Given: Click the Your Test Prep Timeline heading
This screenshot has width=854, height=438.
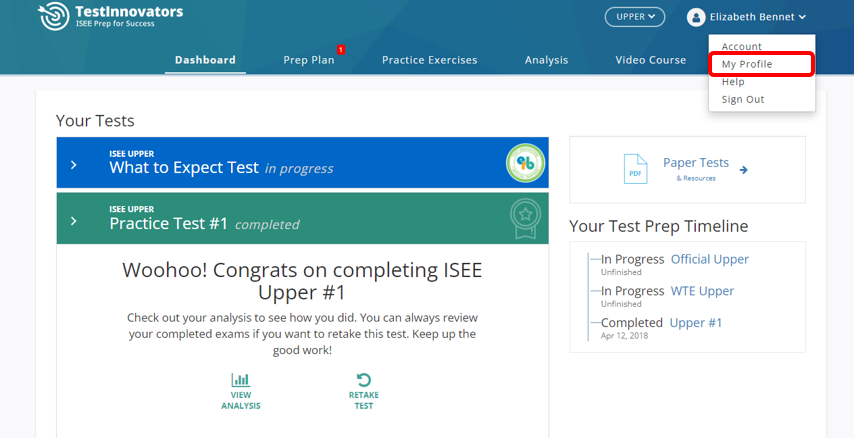Looking at the screenshot, I should coord(658,226).
